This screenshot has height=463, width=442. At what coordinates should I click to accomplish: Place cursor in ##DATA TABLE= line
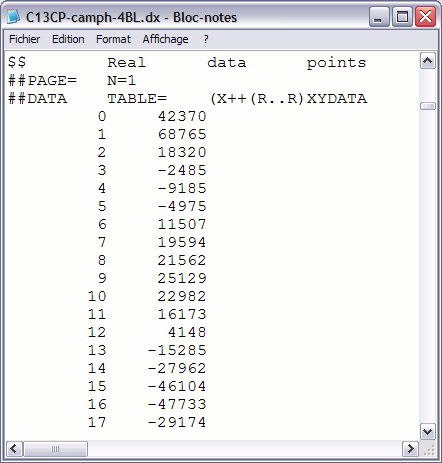pos(187,99)
